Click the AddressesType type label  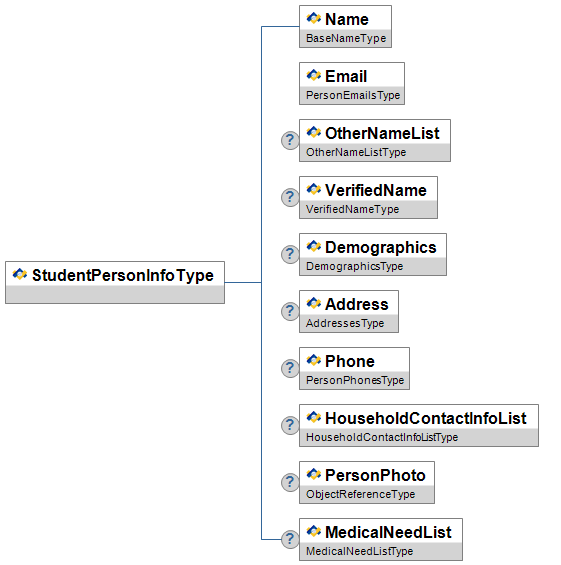(345, 323)
